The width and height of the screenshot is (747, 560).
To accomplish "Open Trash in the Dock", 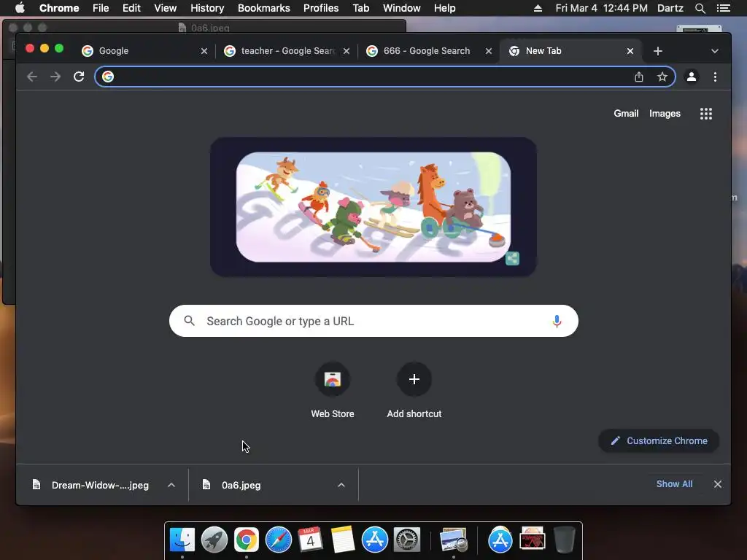I will 565,540.
